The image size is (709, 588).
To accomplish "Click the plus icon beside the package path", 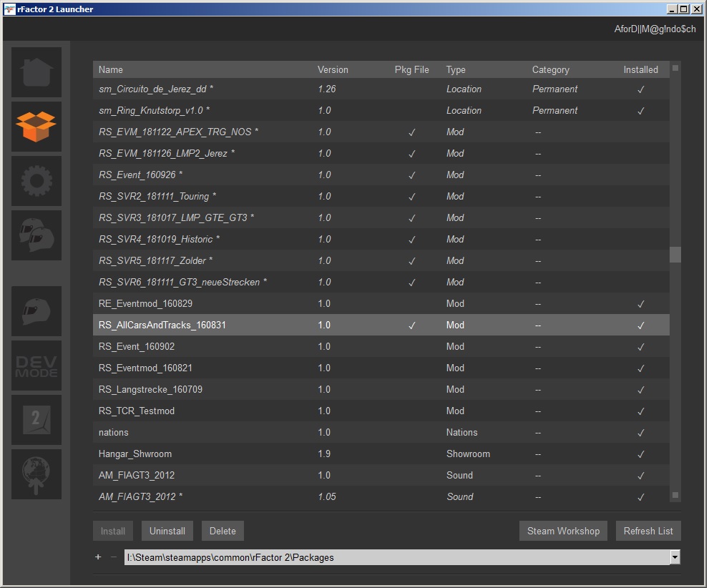I will [x=98, y=557].
